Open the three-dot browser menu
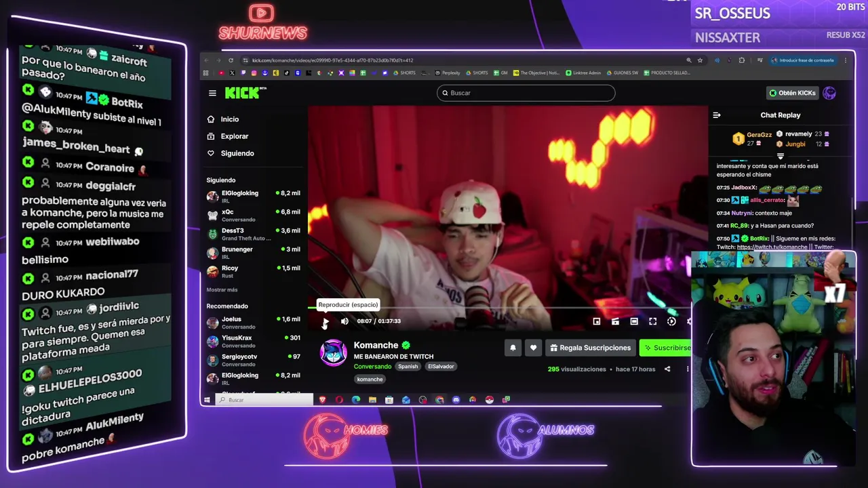Screen dimensions: 868x488 pyautogui.click(x=845, y=60)
